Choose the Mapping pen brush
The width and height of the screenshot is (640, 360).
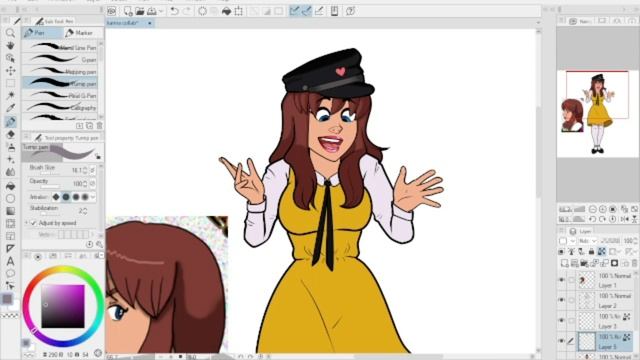[60, 71]
